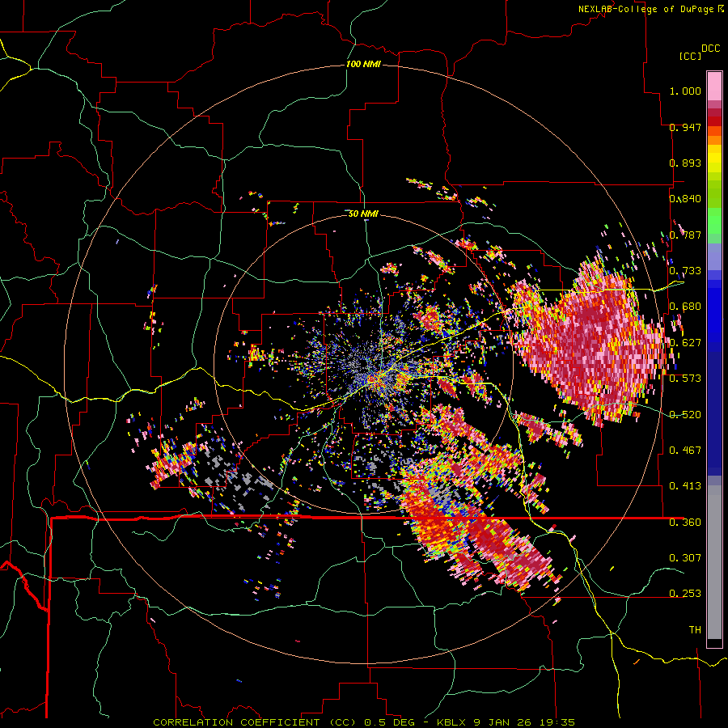Select the 0.520 scale value
The width and height of the screenshot is (728, 728).
coord(685,414)
